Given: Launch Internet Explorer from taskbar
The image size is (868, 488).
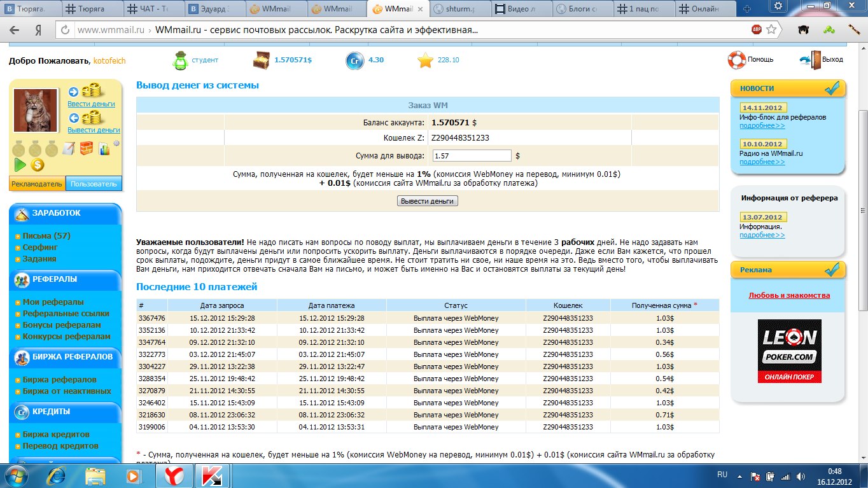Looking at the screenshot, I should (x=57, y=475).
